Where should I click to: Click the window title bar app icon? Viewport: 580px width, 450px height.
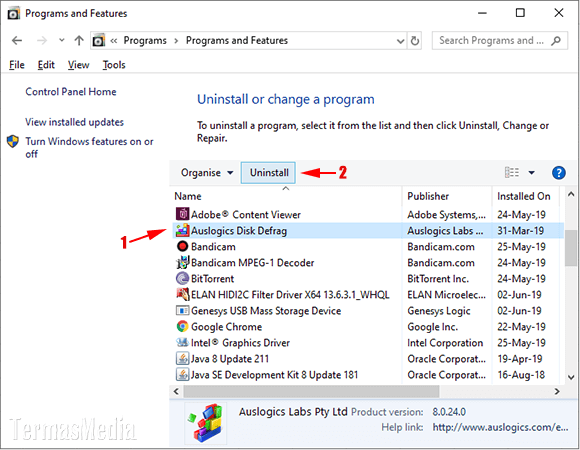click(14, 14)
